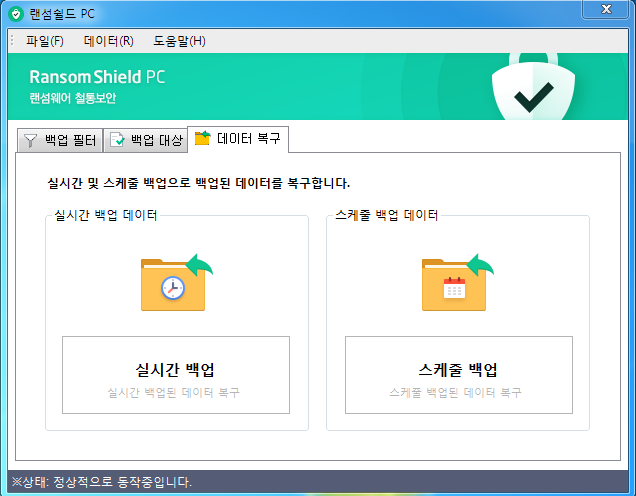Open the 파일(F) menu
Screen dimensions: 636x496
(x=45, y=41)
